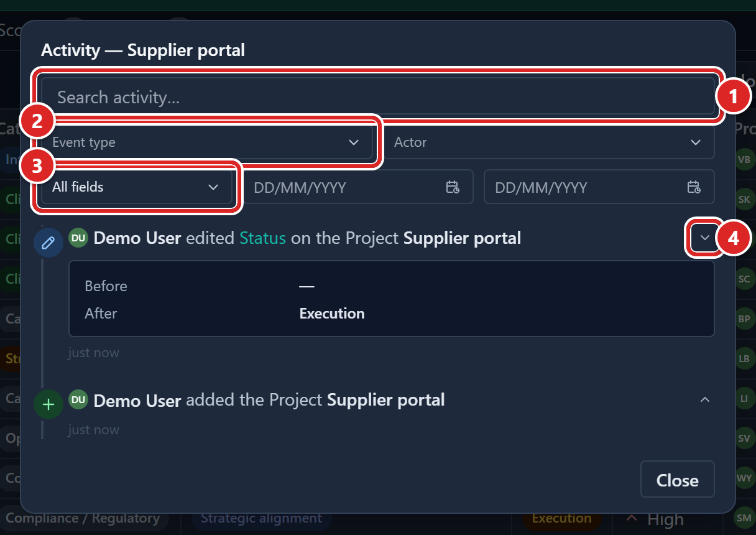Screen dimensions: 756x535
Task: Open the Event type dropdown
Action: [207, 142]
